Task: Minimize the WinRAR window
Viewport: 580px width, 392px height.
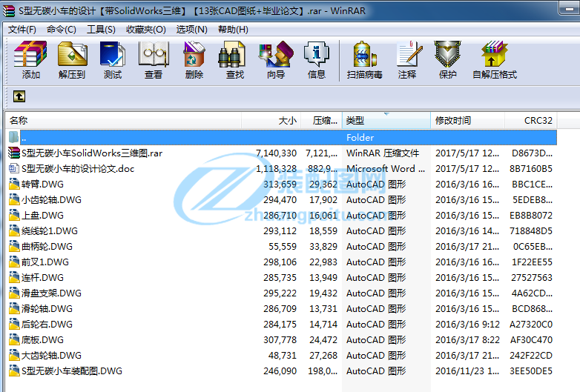Action: point(569,8)
